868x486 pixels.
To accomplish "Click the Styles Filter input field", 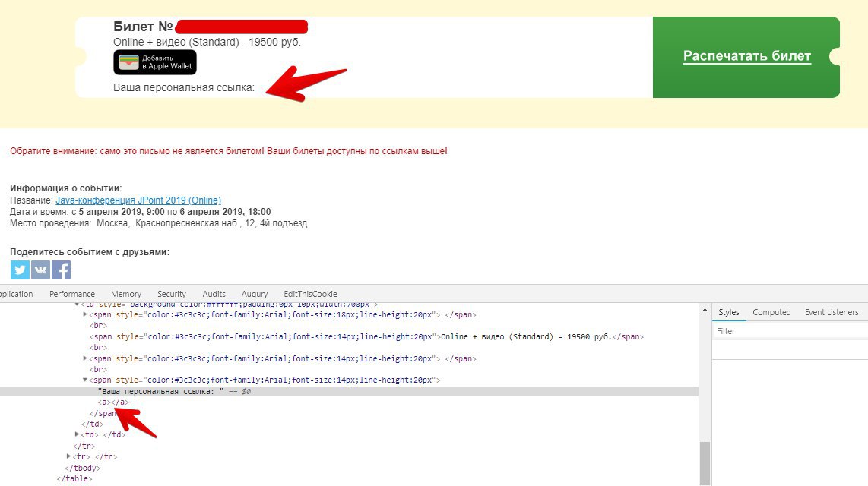I will coord(790,331).
